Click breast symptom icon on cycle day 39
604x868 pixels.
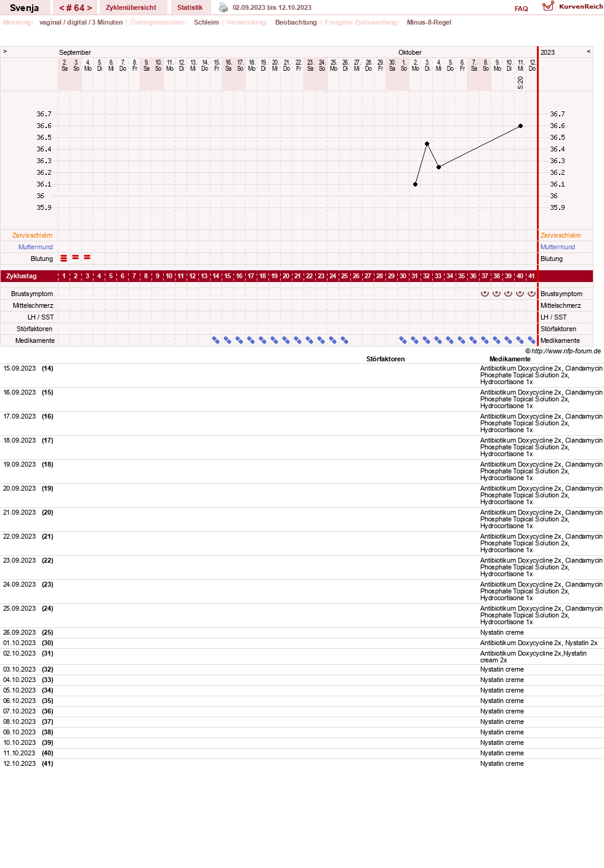(509, 293)
